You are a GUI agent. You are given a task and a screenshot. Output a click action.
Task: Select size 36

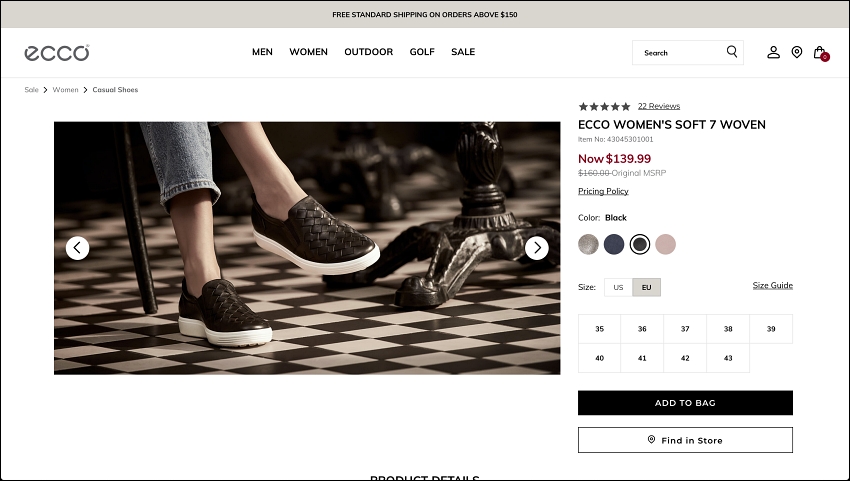[x=642, y=329]
